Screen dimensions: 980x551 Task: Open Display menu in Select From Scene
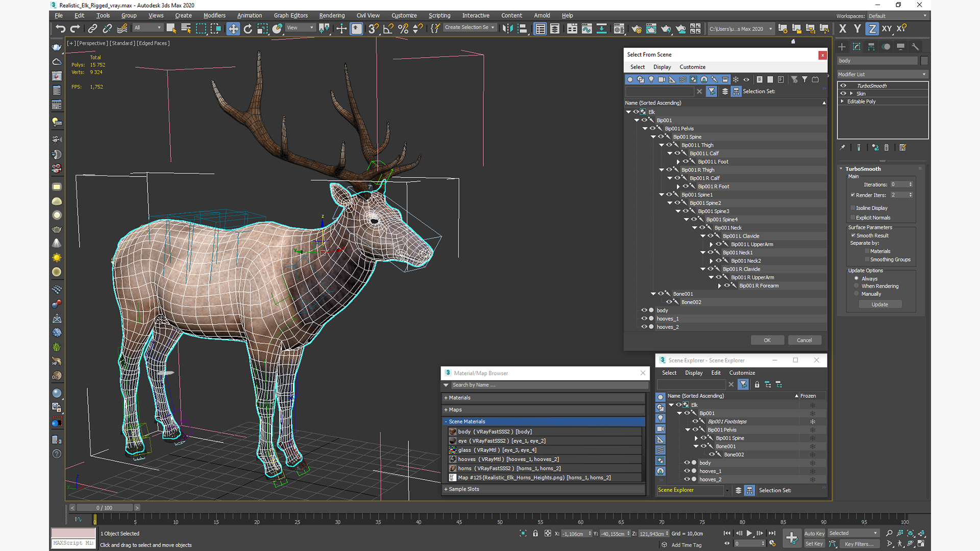pyautogui.click(x=662, y=67)
